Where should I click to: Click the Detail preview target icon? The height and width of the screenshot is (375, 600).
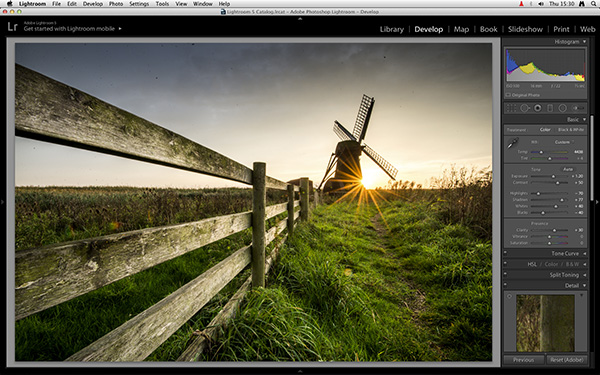509,297
